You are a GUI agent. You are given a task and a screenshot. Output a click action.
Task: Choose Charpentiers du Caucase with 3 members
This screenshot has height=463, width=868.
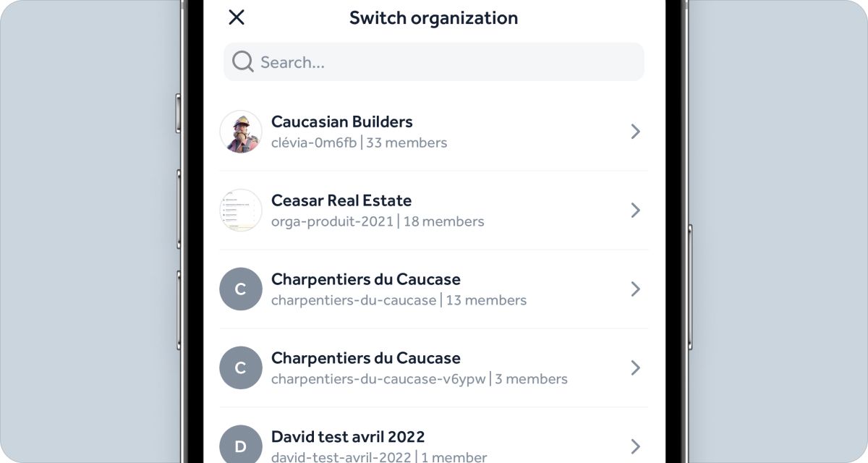coord(366,358)
